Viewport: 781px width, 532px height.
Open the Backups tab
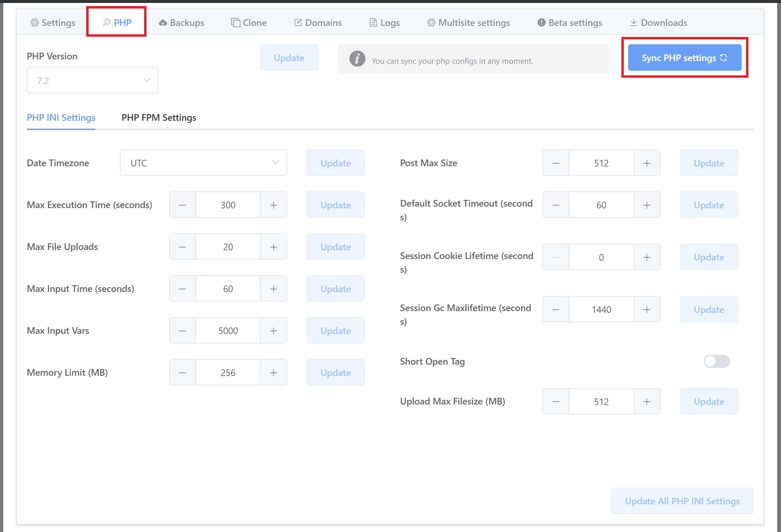pos(181,22)
